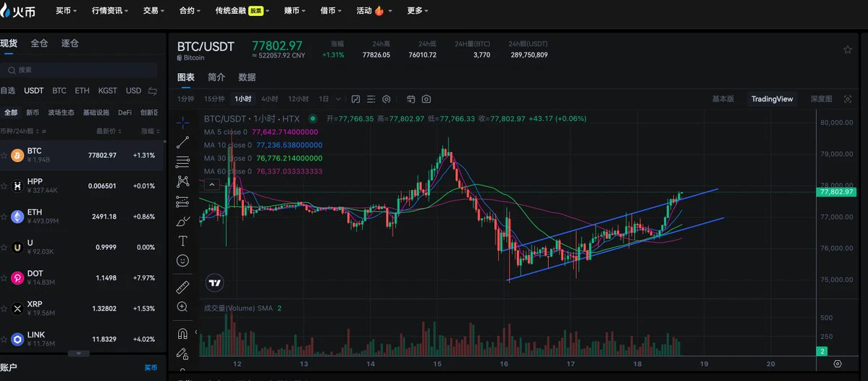Select the XRP row in coin list
Viewport: 868px width, 381px height.
click(82, 309)
